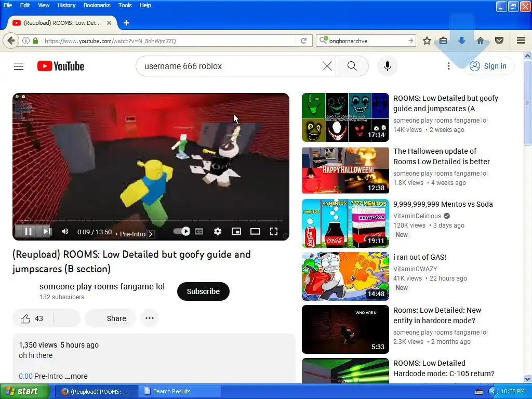Expand hidden system tray icons arrow

click(493, 392)
